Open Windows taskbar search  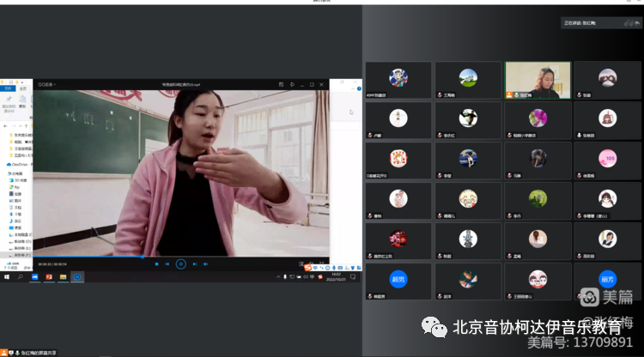(21, 277)
